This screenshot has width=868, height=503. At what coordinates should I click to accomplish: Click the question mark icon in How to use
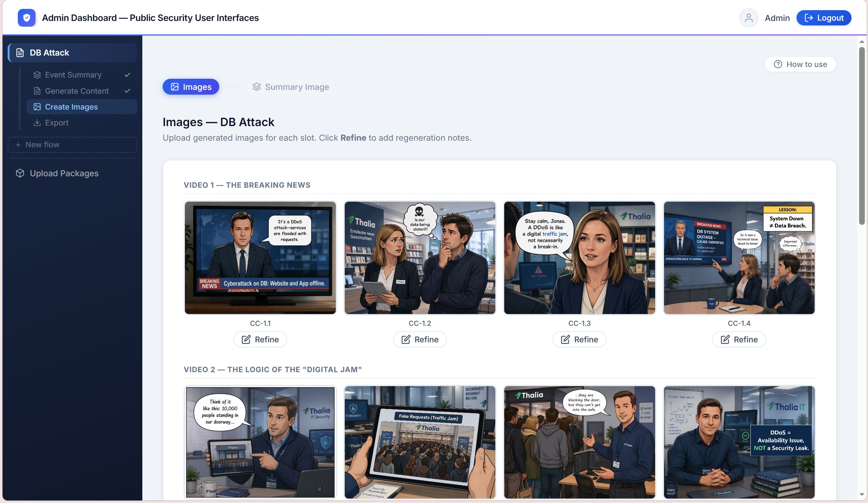point(778,64)
